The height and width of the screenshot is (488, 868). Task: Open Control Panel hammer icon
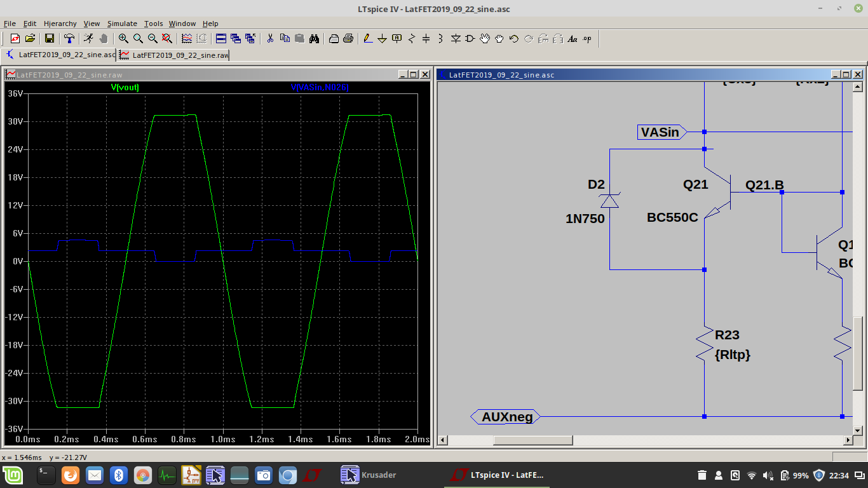point(69,39)
